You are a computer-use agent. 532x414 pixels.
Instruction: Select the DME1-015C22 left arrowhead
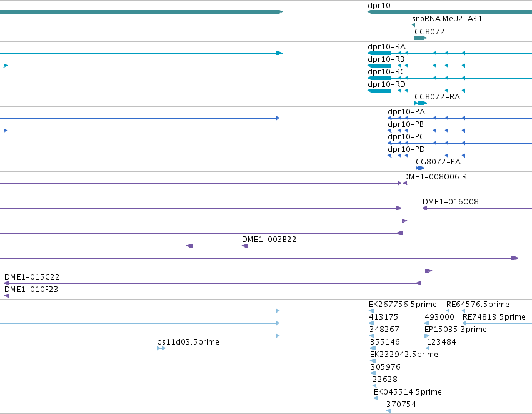tap(7, 283)
